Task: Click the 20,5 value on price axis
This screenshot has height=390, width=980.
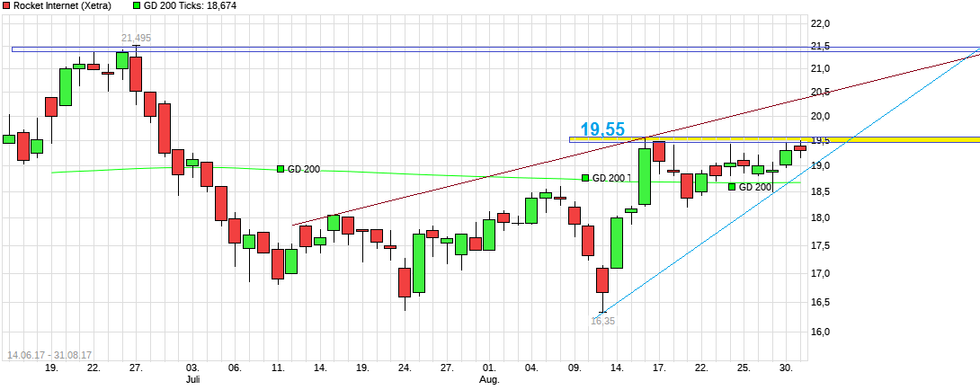Action: (819, 93)
